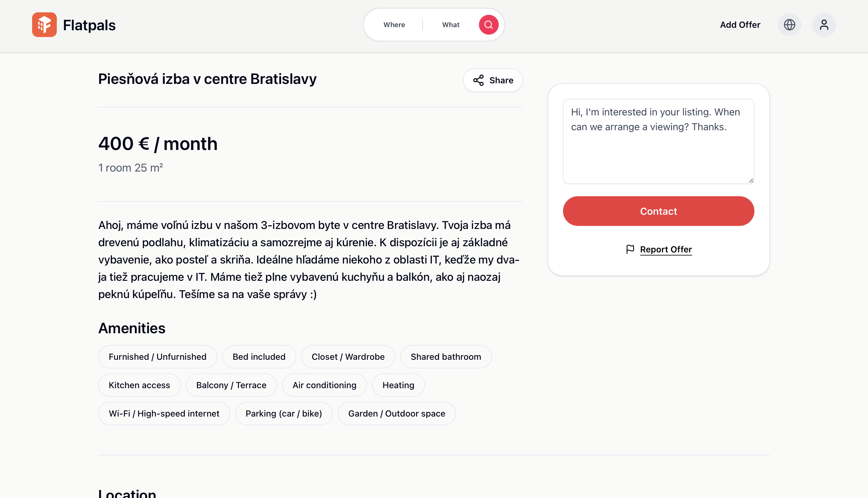This screenshot has height=498, width=868.
Task: Click the Report Offer flag icon
Action: pos(630,249)
